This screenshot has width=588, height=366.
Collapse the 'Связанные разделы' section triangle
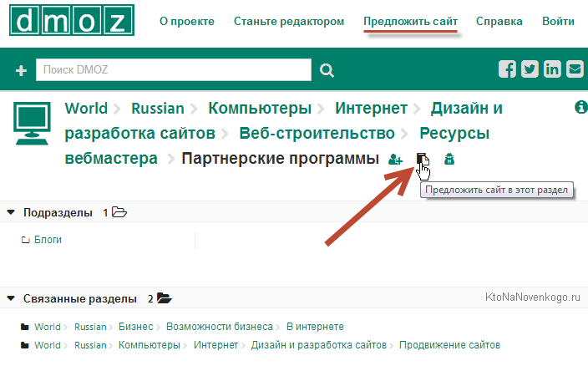[11, 299]
